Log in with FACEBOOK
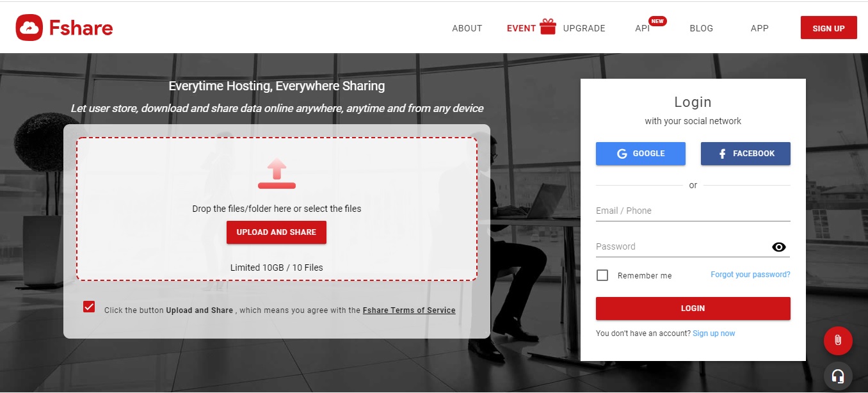 click(746, 154)
